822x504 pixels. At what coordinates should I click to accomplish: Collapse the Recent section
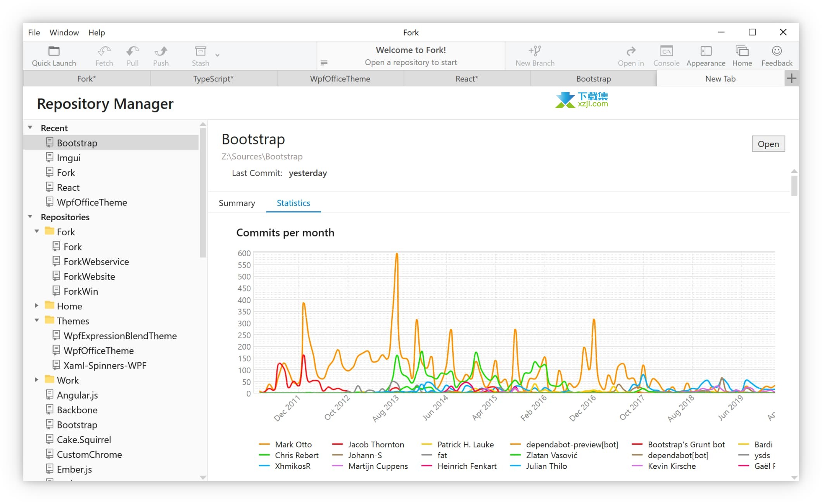point(30,128)
